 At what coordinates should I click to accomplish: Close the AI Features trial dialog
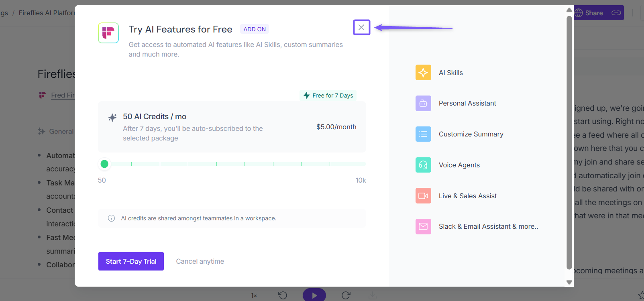coord(361,27)
